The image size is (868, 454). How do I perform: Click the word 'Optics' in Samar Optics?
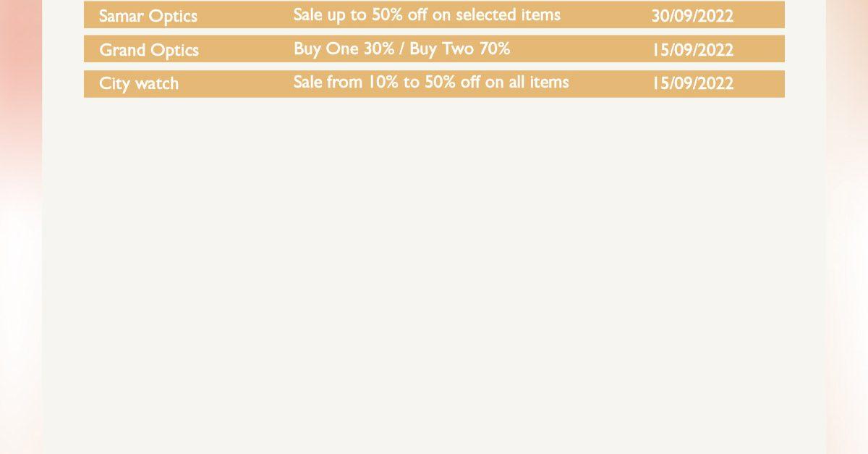pyautogui.click(x=173, y=17)
